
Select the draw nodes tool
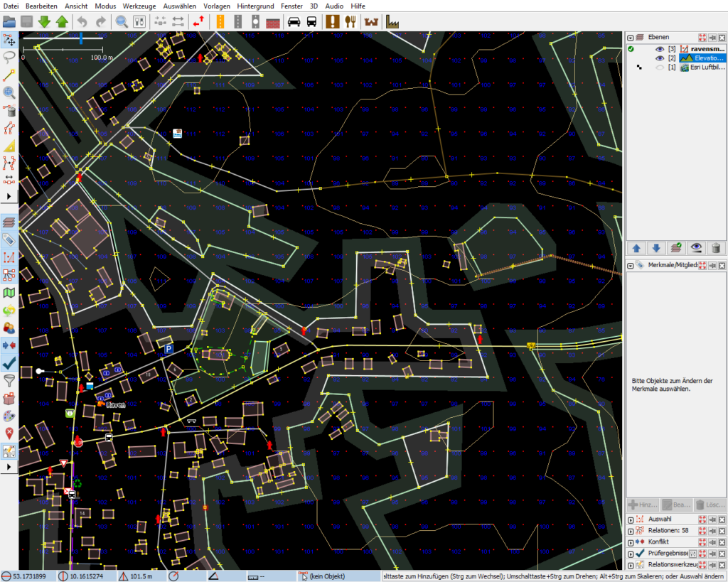9,75
